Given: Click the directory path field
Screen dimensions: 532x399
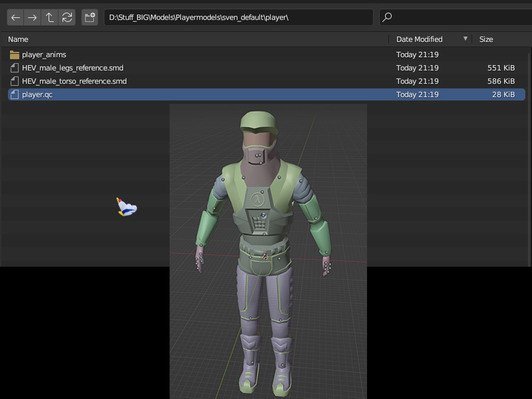Looking at the screenshot, I should pyautogui.click(x=239, y=17).
